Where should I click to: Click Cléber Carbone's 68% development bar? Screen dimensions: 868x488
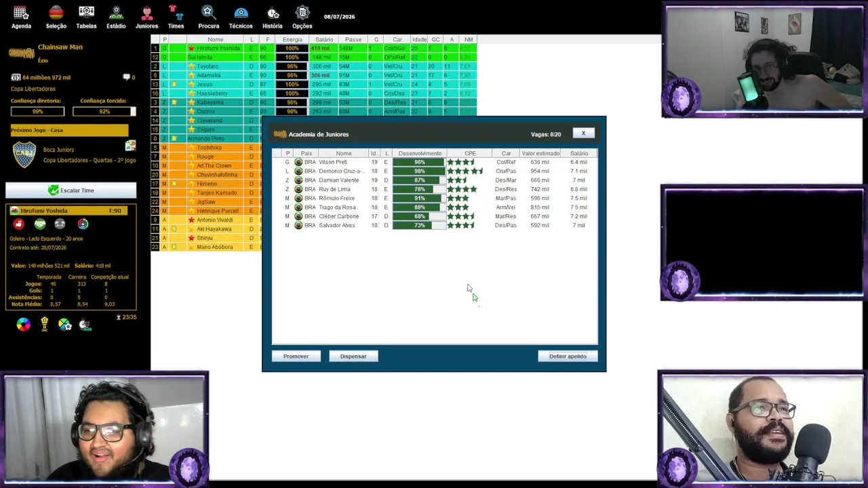point(419,216)
